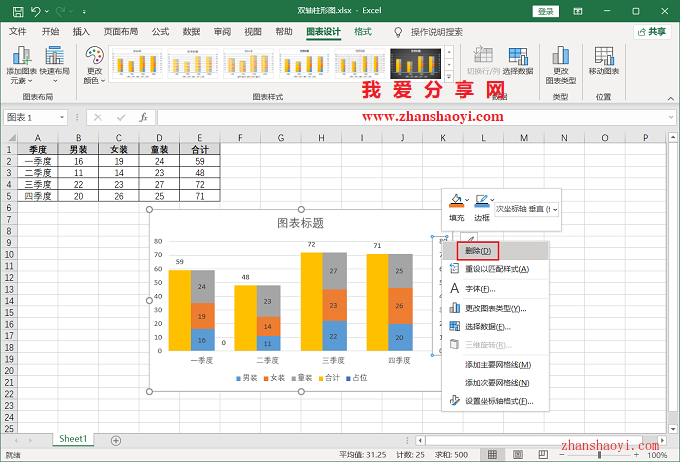Image resolution: width=680 pixels, height=462 pixels.
Task: Open Border dropdown arrow in mini toolbar
Action: 492,200
